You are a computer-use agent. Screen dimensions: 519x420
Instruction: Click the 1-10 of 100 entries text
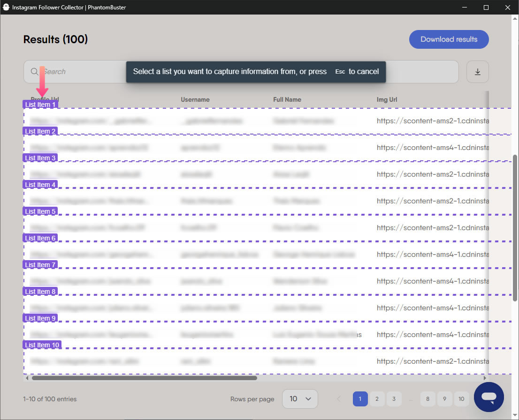[50, 399]
